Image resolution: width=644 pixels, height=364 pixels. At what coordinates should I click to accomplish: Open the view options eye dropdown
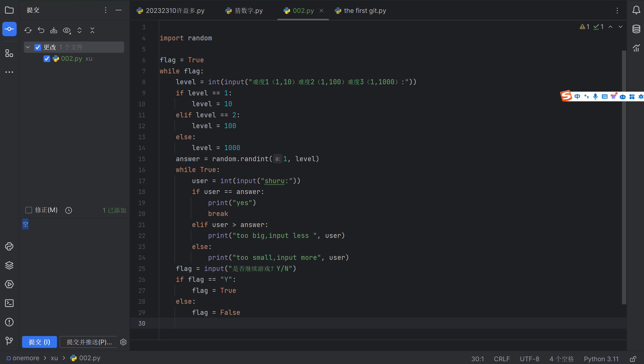(67, 31)
